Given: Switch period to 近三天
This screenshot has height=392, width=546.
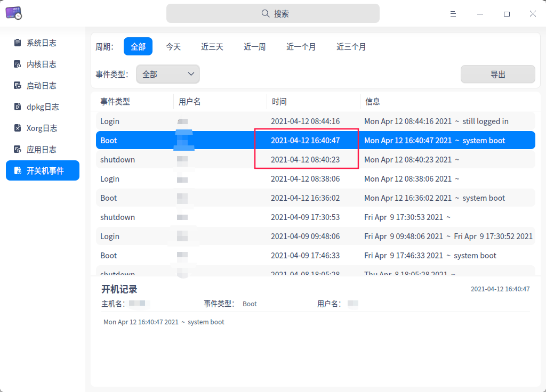Looking at the screenshot, I should [212, 47].
